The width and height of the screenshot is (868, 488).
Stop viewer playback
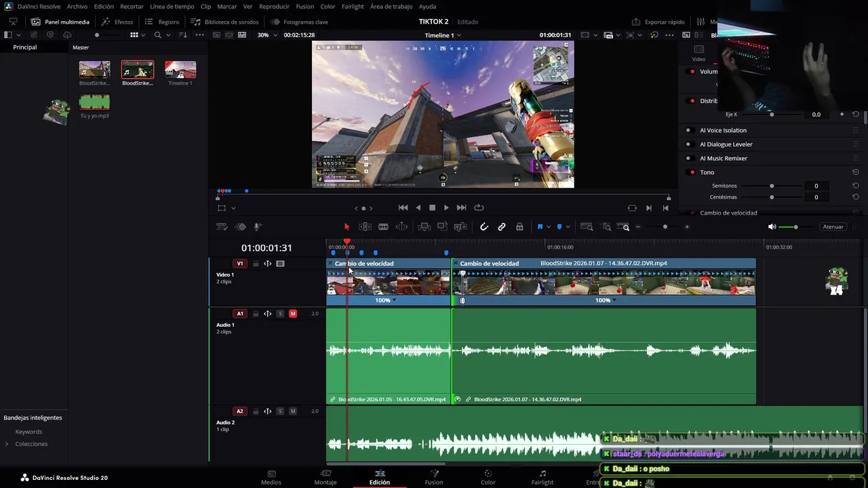tap(432, 208)
